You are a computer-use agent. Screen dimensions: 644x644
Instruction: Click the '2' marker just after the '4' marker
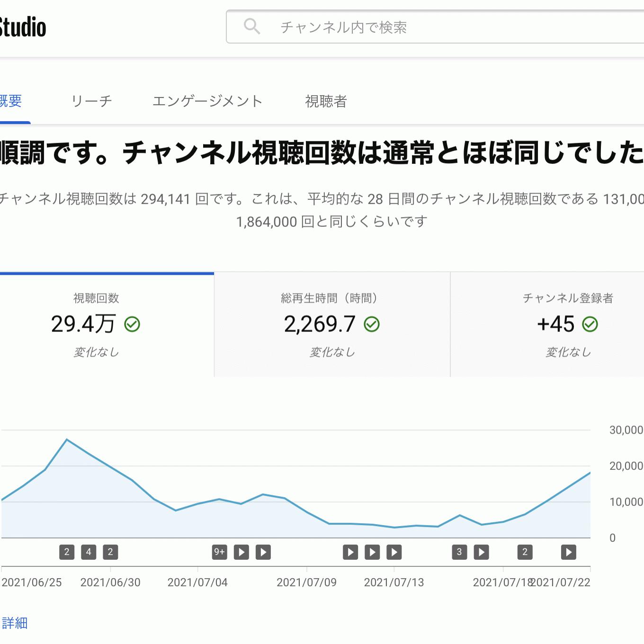pyautogui.click(x=110, y=552)
